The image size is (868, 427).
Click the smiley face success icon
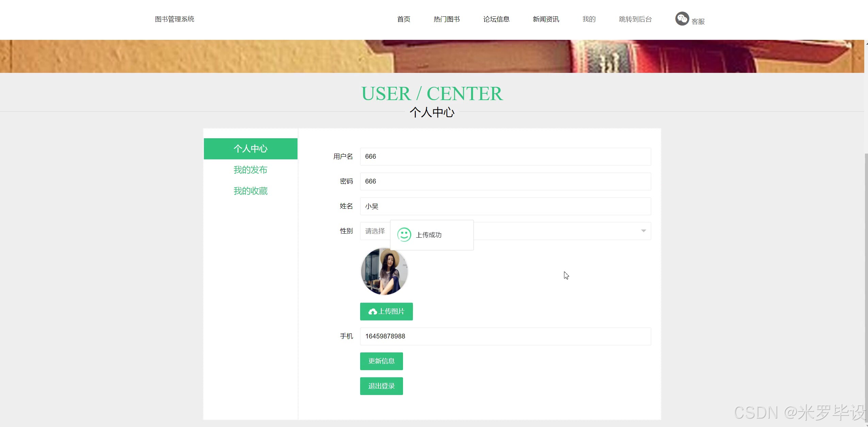(404, 235)
